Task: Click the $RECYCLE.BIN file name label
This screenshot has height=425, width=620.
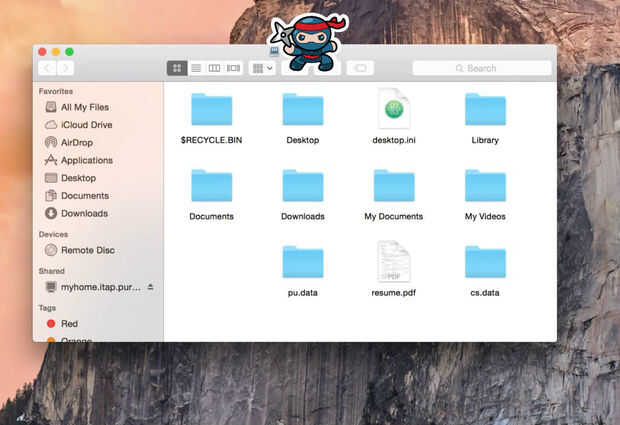Action: (x=212, y=140)
